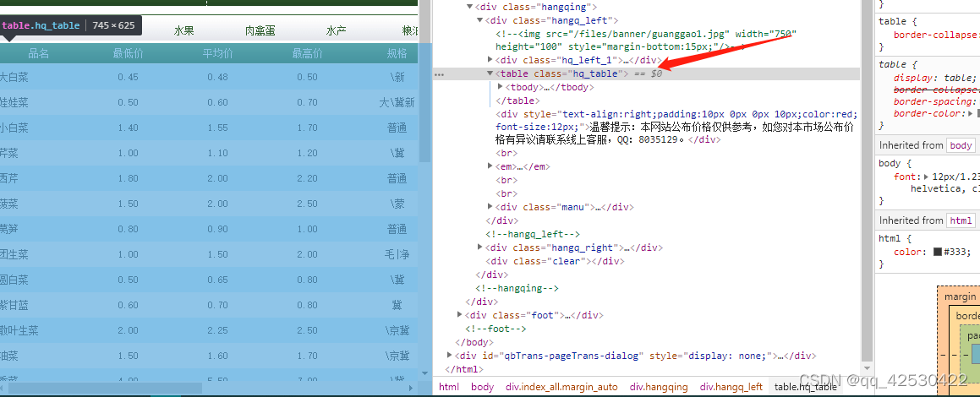Click the Elements panel vertical scrollbar
The height and width of the screenshot is (397, 980).
pos(866,181)
